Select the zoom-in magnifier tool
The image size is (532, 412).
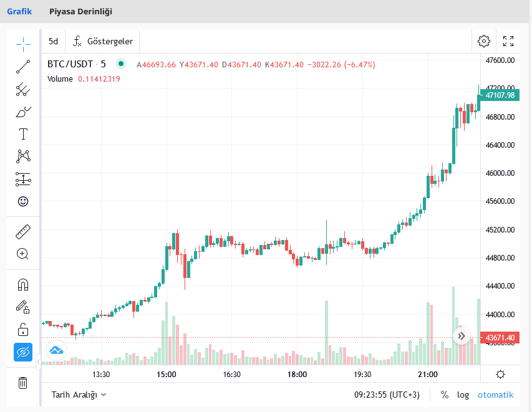click(x=23, y=254)
